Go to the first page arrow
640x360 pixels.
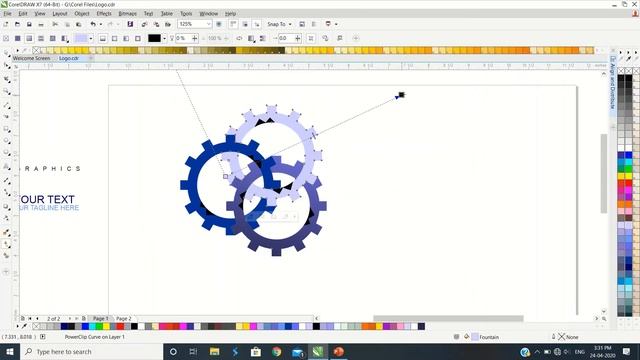(x=29, y=318)
